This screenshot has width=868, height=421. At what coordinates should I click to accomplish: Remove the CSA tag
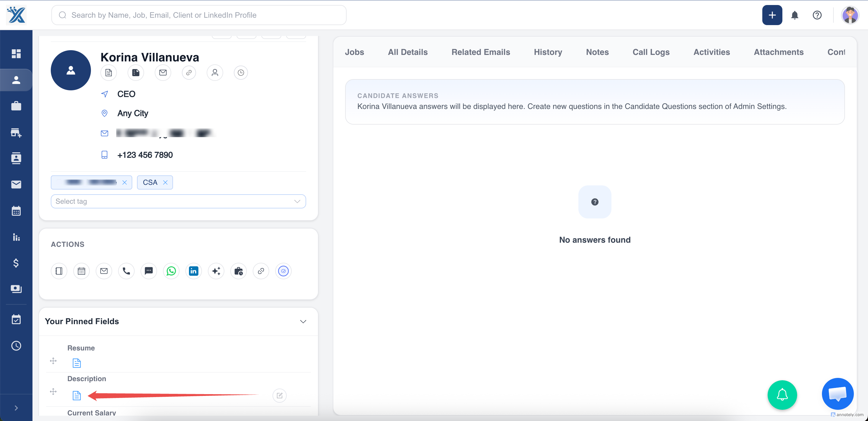tap(165, 182)
